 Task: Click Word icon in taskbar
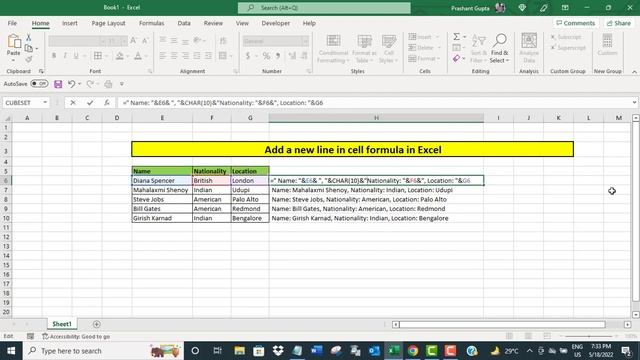pyautogui.click(x=316, y=351)
